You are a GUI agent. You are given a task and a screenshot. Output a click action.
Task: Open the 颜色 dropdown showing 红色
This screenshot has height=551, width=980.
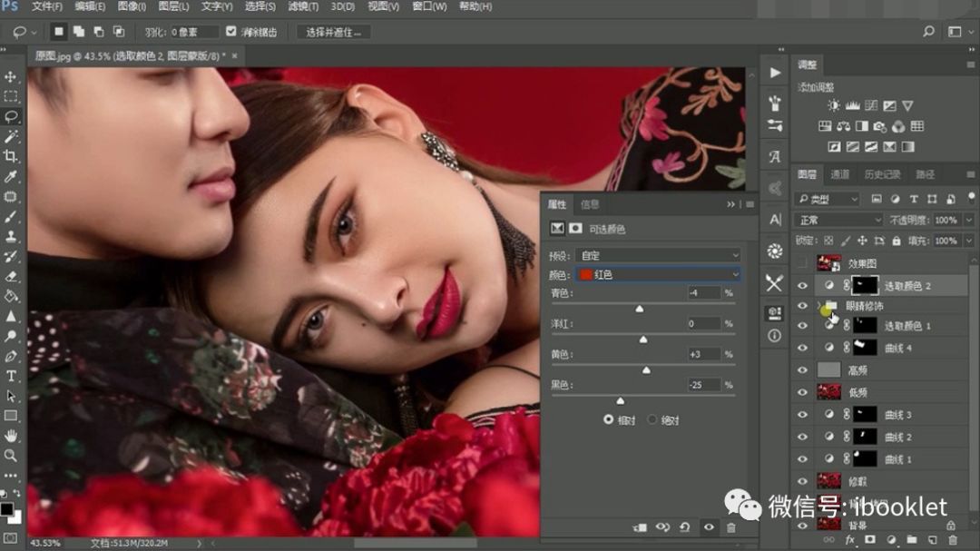(x=658, y=274)
